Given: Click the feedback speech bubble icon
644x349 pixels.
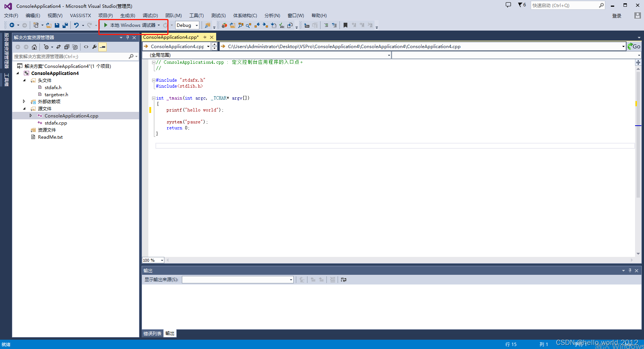Looking at the screenshot, I should pyautogui.click(x=508, y=5).
